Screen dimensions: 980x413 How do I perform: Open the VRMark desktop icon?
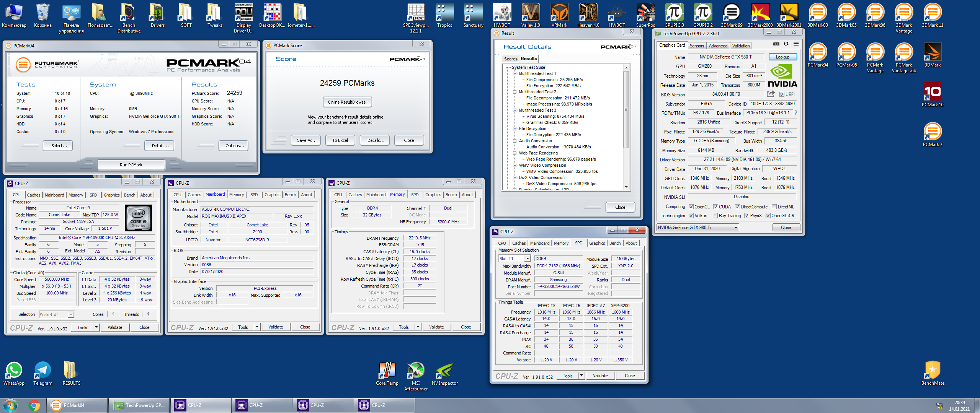coord(559,16)
